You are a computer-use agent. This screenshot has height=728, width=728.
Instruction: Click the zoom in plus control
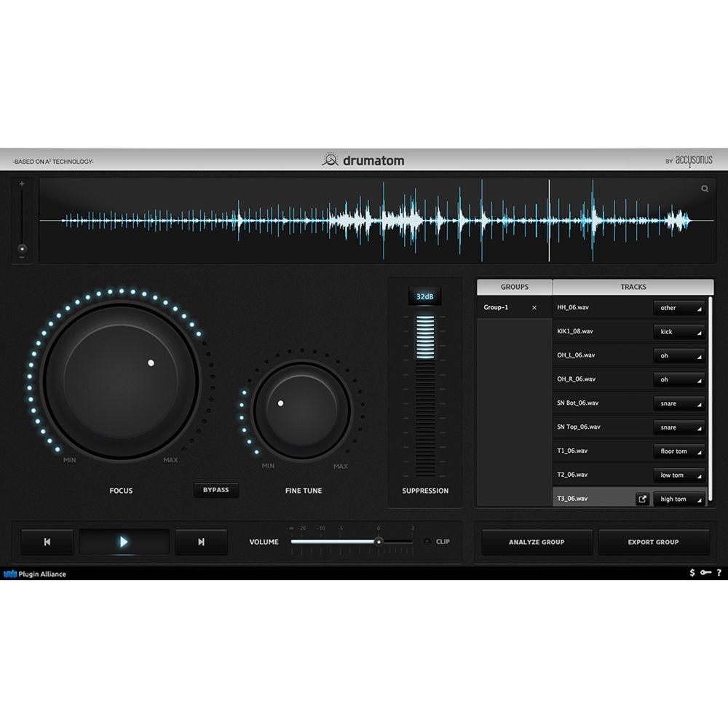[x=21, y=184]
